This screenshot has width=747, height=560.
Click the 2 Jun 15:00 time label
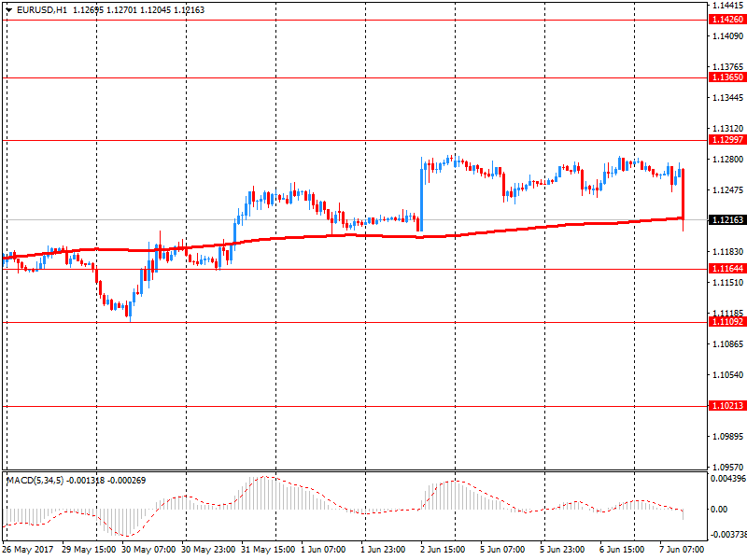[x=443, y=550]
